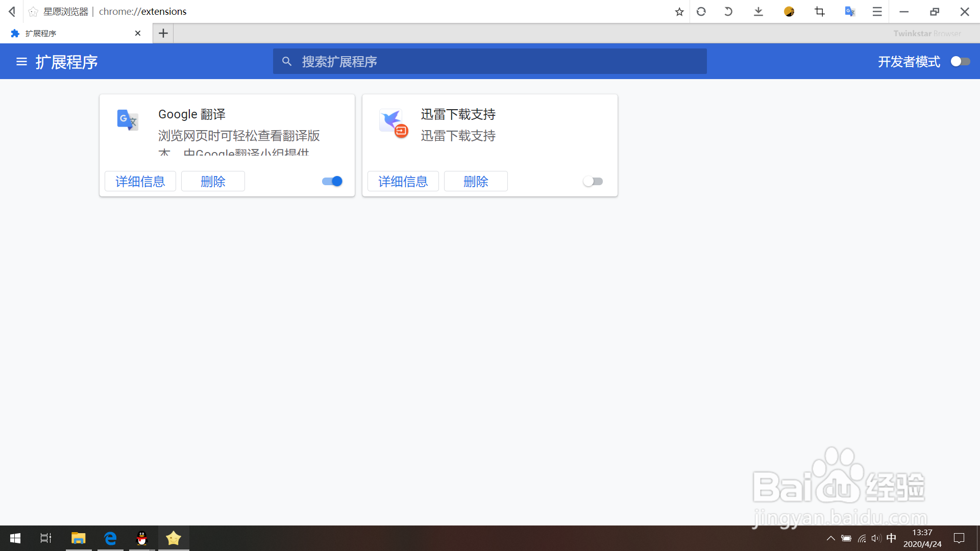
Task: Enable the 迅雷下载支持 extension toggle
Action: (x=593, y=181)
